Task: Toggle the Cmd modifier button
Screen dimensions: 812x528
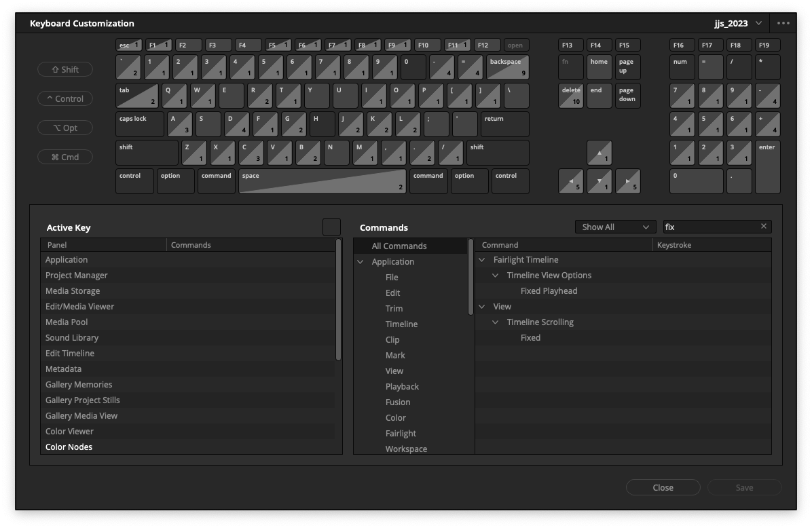Action: pos(65,157)
